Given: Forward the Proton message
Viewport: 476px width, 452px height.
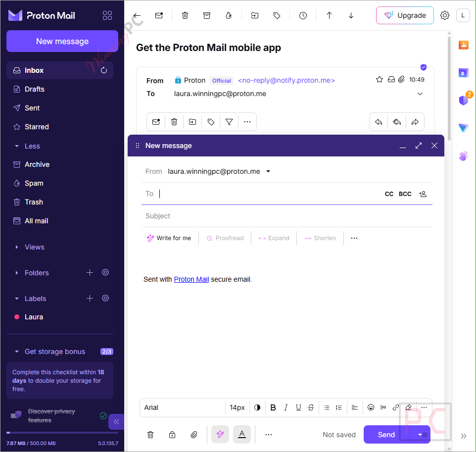Looking at the screenshot, I should tap(415, 122).
